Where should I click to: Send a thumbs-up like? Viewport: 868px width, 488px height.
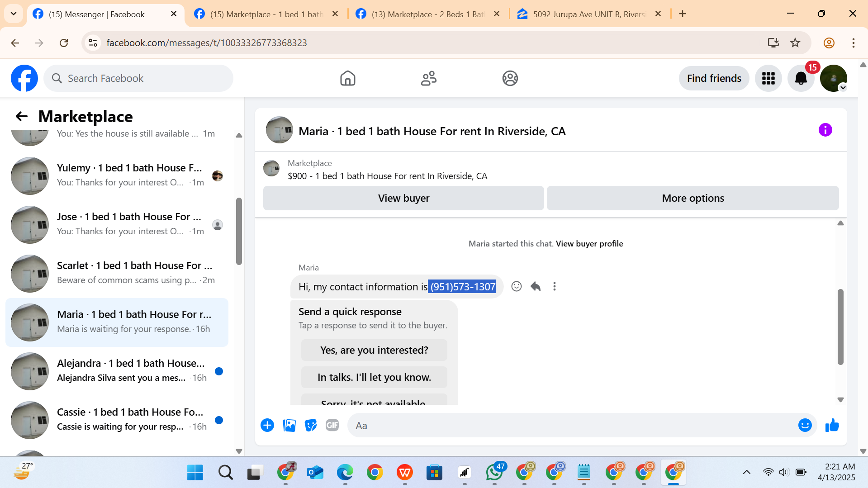832,425
